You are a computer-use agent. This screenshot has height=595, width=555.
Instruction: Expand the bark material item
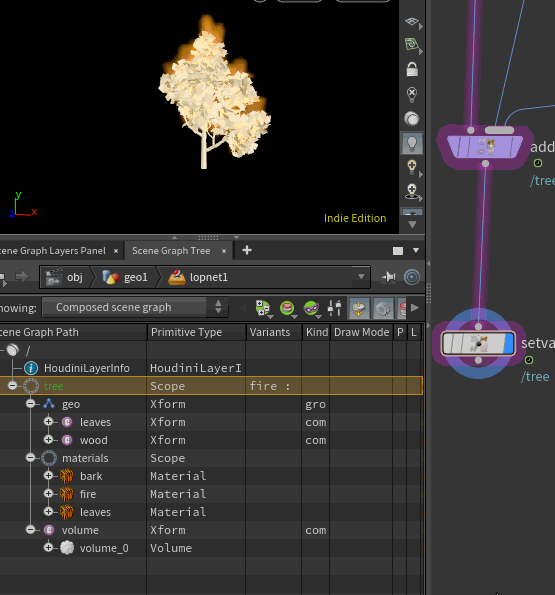pos(48,475)
